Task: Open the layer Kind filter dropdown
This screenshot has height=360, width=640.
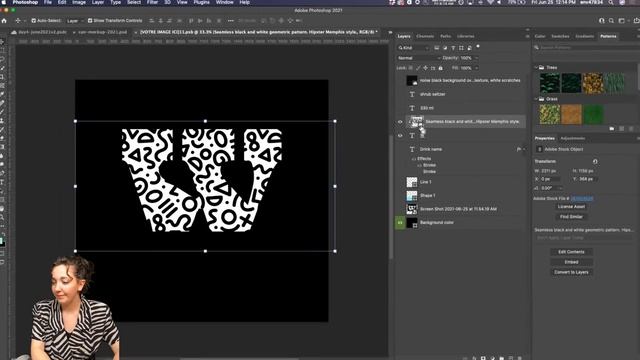Action: pyautogui.click(x=414, y=48)
